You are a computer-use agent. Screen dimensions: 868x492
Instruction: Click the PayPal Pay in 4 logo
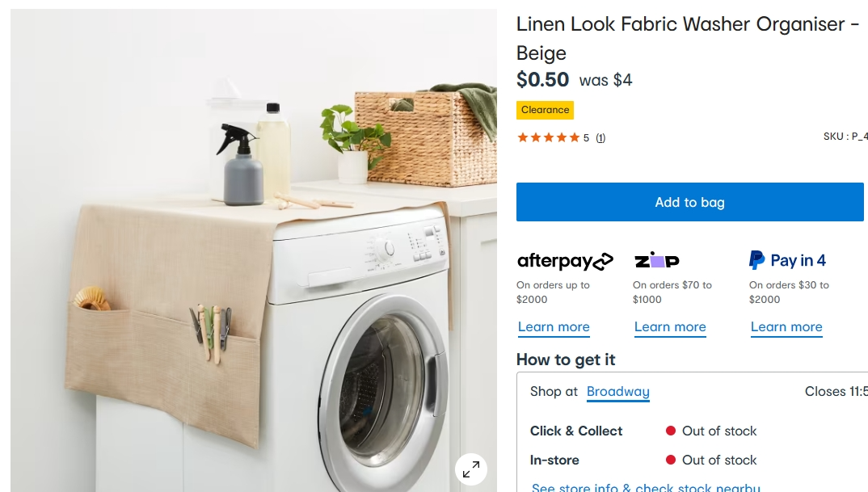(787, 260)
